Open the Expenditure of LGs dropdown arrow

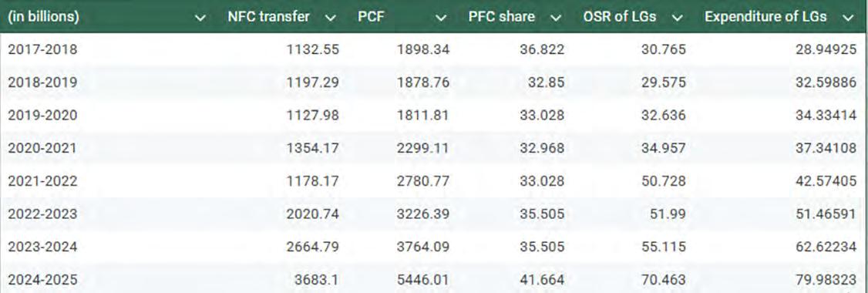click(847, 18)
